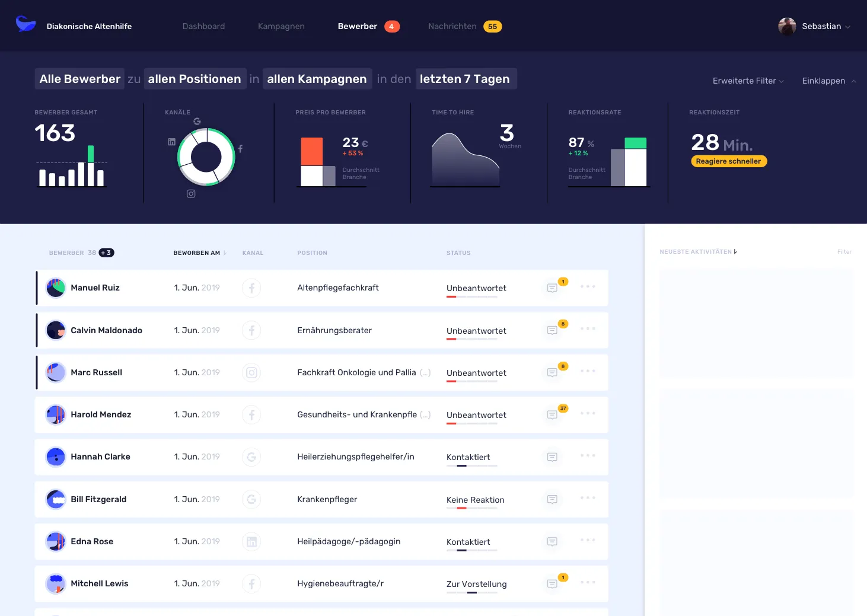The width and height of the screenshot is (867, 616).
Task: Open Manuel Ruiz's message icon
Action: click(x=552, y=288)
